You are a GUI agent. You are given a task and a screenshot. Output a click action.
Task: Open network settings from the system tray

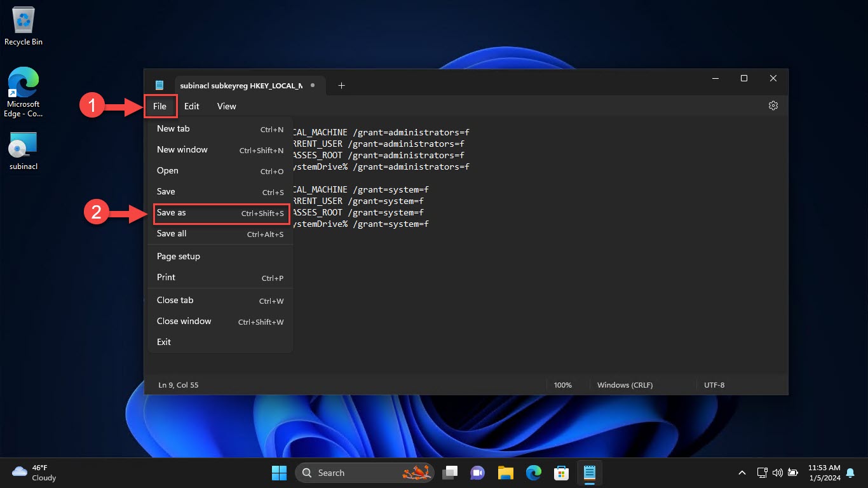point(762,473)
